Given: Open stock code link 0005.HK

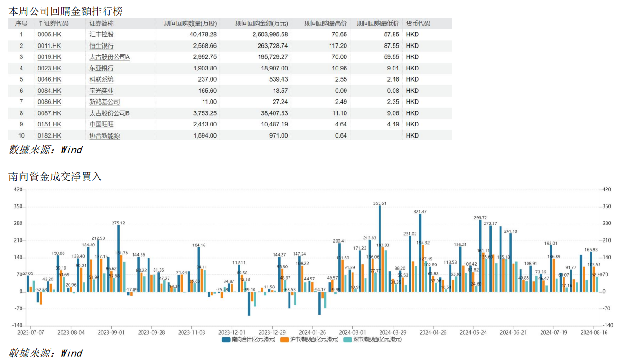Looking at the screenshot, I should (49, 35).
